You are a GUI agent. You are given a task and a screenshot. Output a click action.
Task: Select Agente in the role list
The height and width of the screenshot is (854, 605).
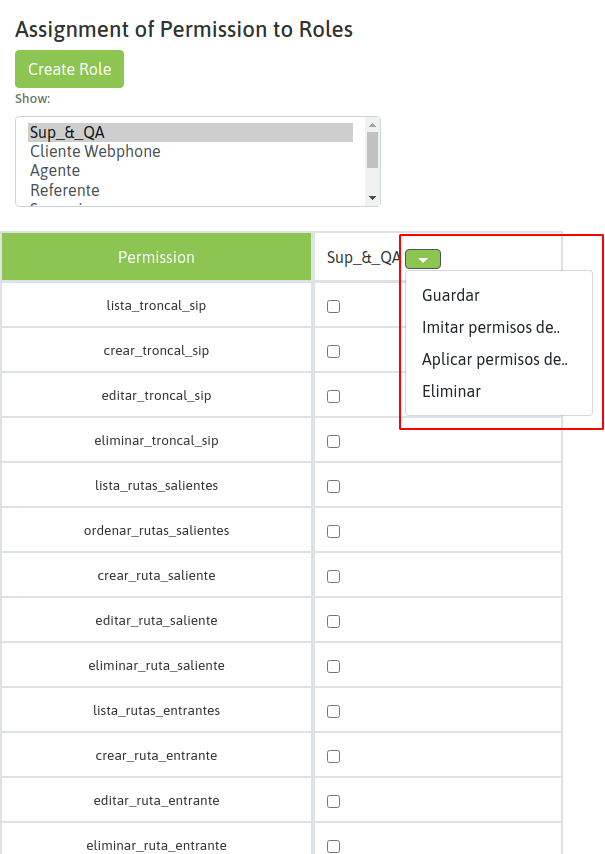pyautogui.click(x=55, y=170)
